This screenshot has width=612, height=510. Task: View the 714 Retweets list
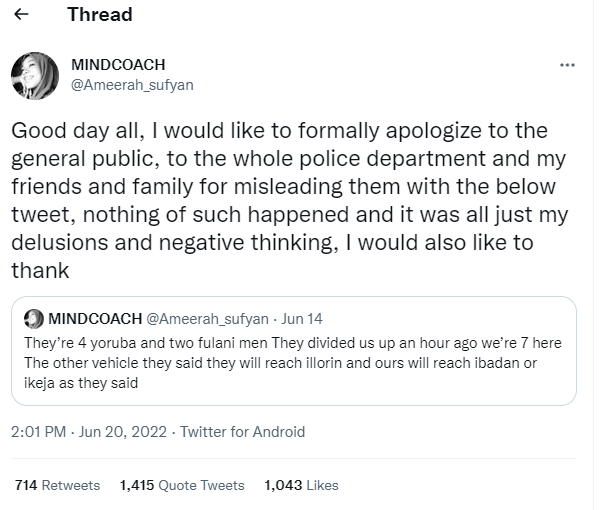pyautogui.click(x=57, y=485)
